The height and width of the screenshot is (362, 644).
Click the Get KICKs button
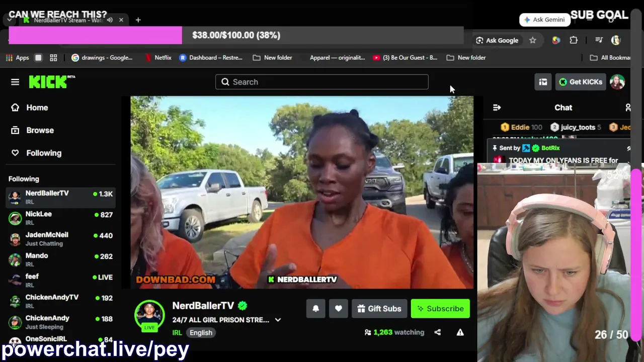click(x=581, y=82)
